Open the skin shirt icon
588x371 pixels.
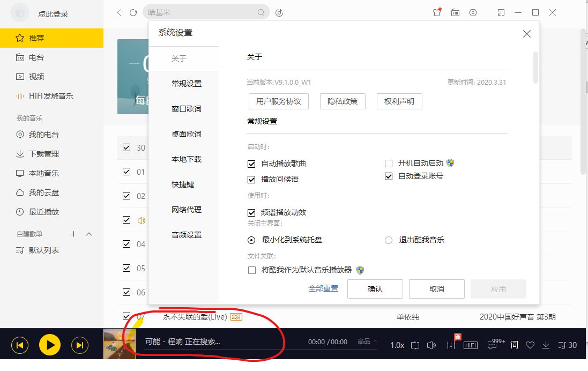coord(437,12)
